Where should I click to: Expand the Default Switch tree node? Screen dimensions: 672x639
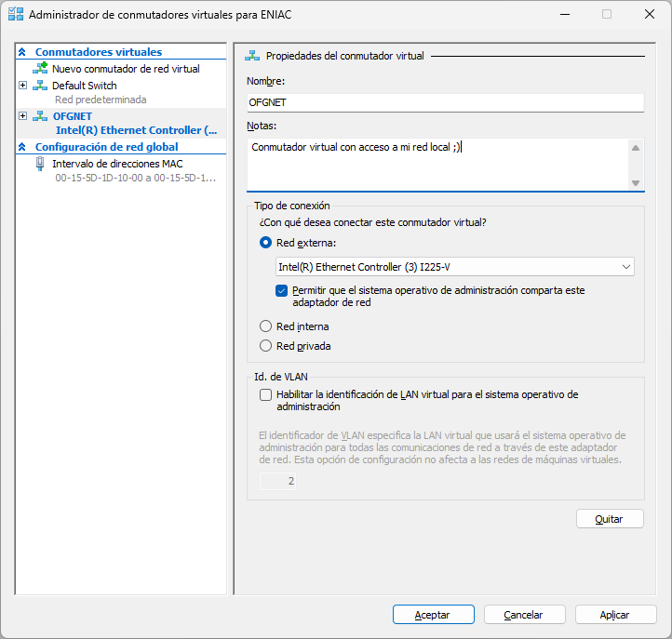(23, 86)
